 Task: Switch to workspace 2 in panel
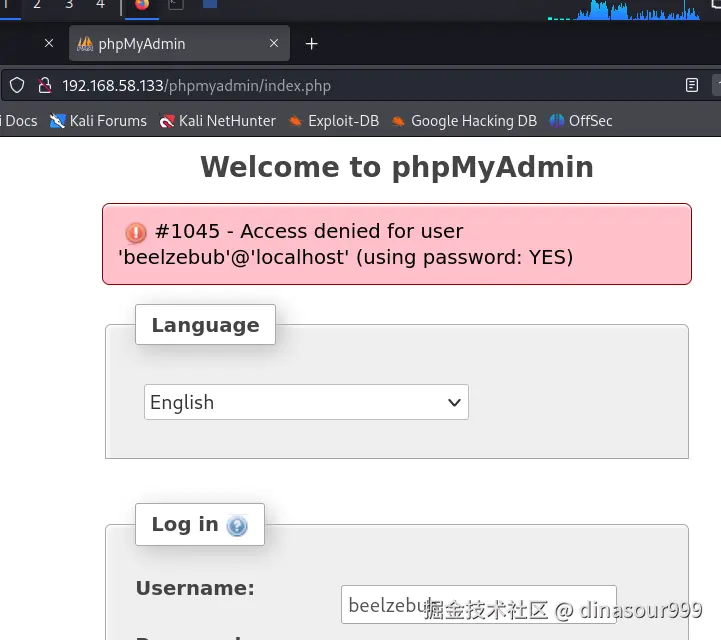click(37, 5)
